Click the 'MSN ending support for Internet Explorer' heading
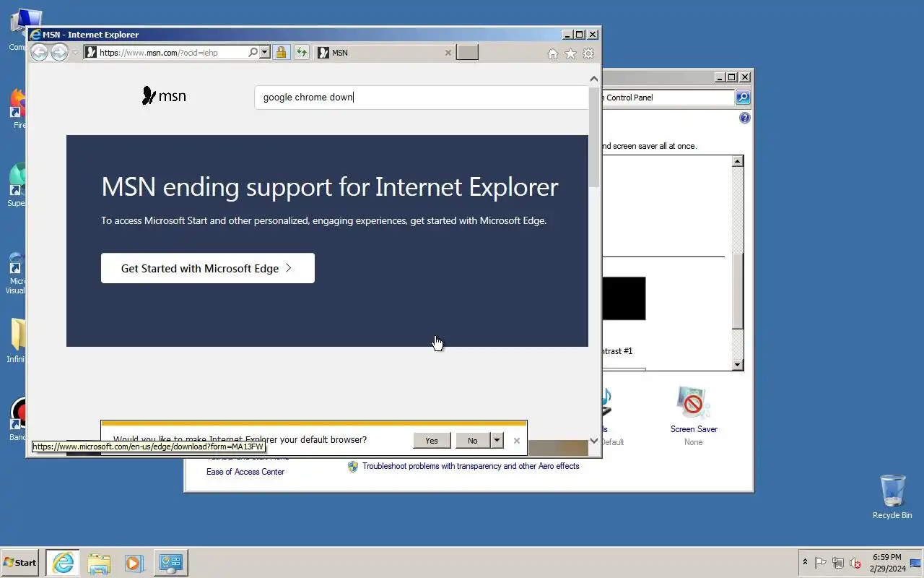Viewport: 924px width, 578px height. (x=330, y=186)
